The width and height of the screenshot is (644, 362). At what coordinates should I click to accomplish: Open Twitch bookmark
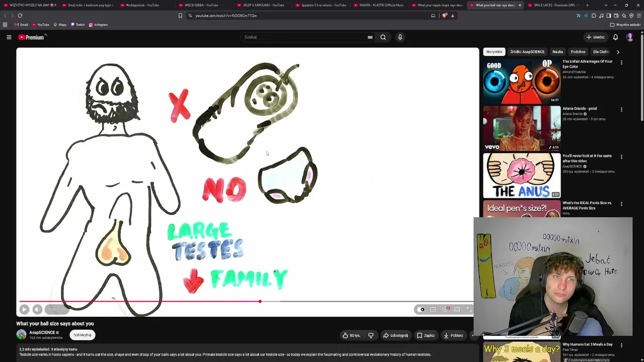77,25
